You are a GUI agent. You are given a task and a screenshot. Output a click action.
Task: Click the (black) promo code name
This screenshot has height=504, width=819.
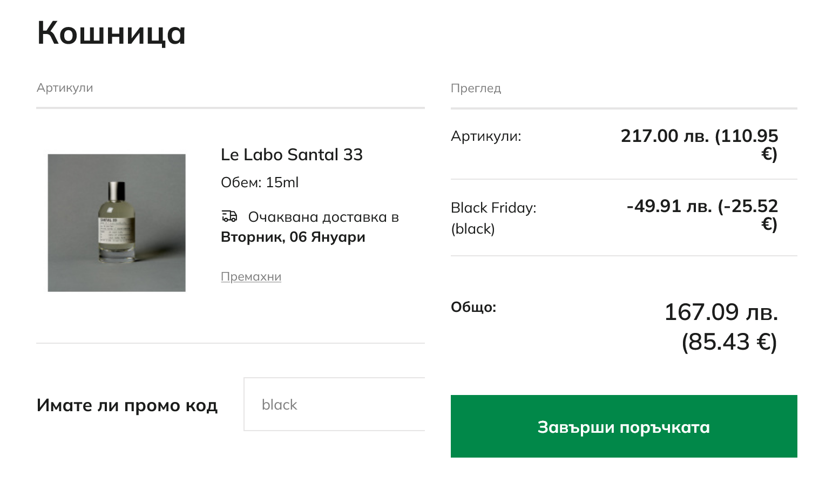pos(473,229)
